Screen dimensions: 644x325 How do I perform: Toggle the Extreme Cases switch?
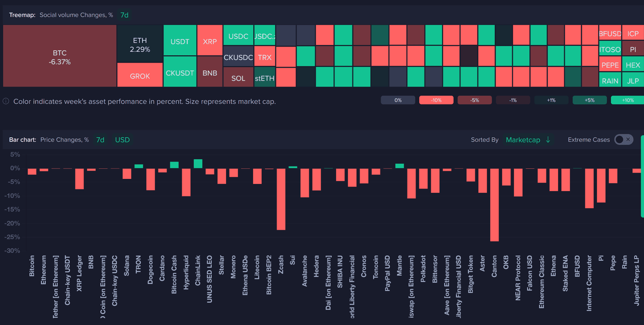[x=623, y=140]
